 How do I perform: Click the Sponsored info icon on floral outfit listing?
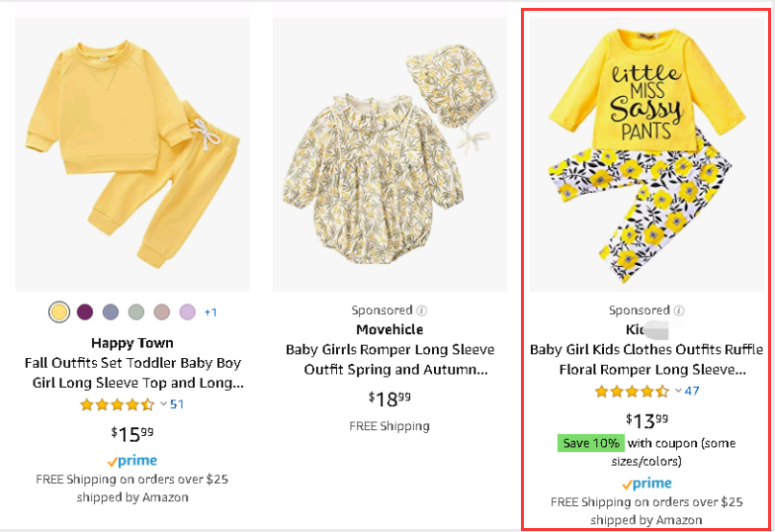pos(679,310)
